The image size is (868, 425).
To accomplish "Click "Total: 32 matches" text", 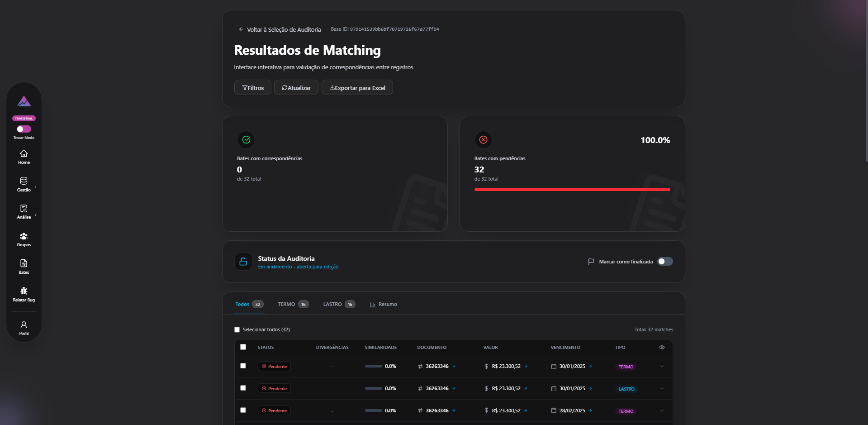I will pyautogui.click(x=654, y=329).
